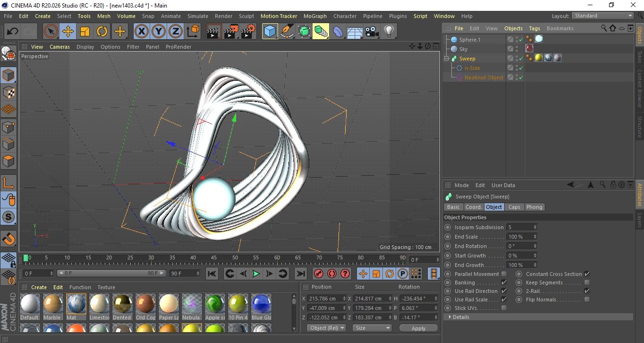Add a Cube primitive object

coord(270,32)
